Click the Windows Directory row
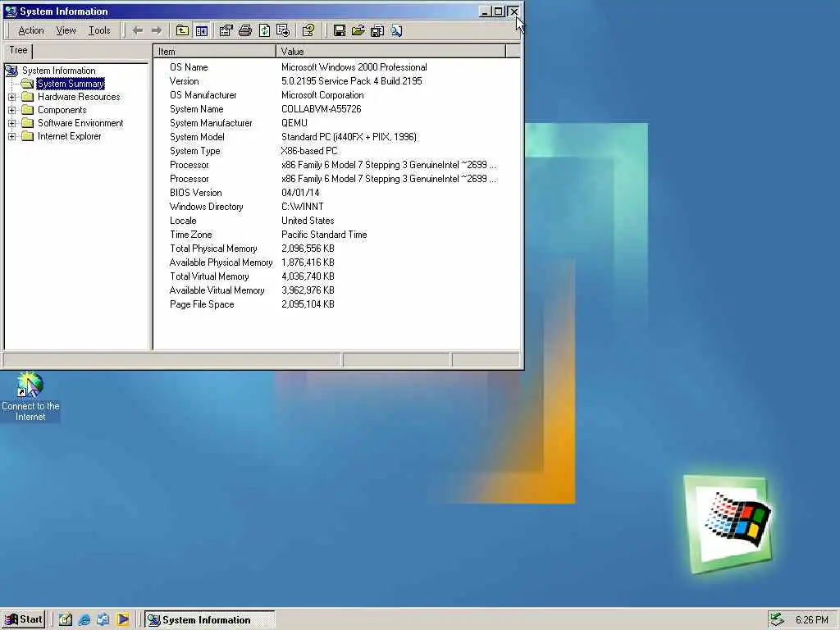 pos(336,206)
